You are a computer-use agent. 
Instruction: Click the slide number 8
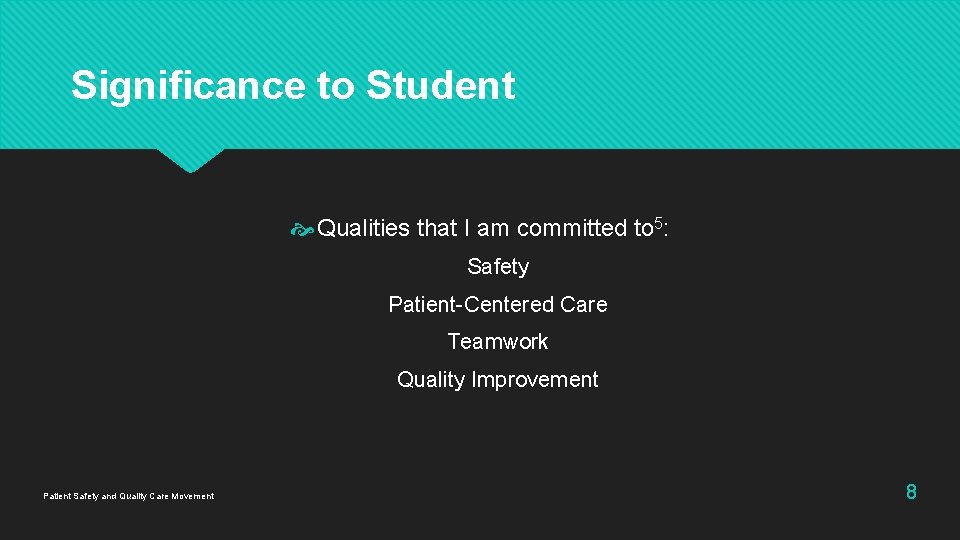click(x=911, y=492)
